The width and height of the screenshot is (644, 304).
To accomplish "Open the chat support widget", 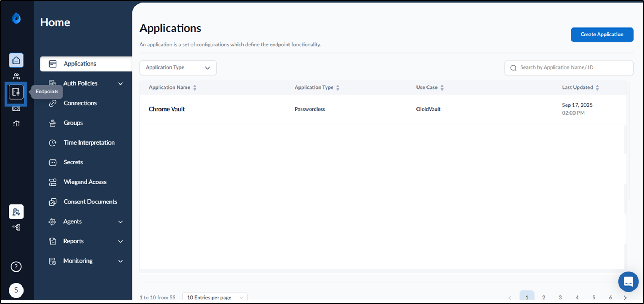I will pos(628,282).
